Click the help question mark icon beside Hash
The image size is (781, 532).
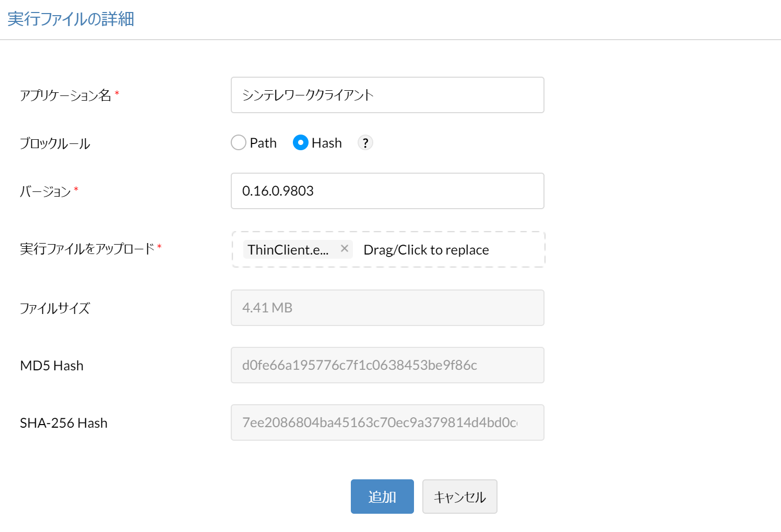365,142
